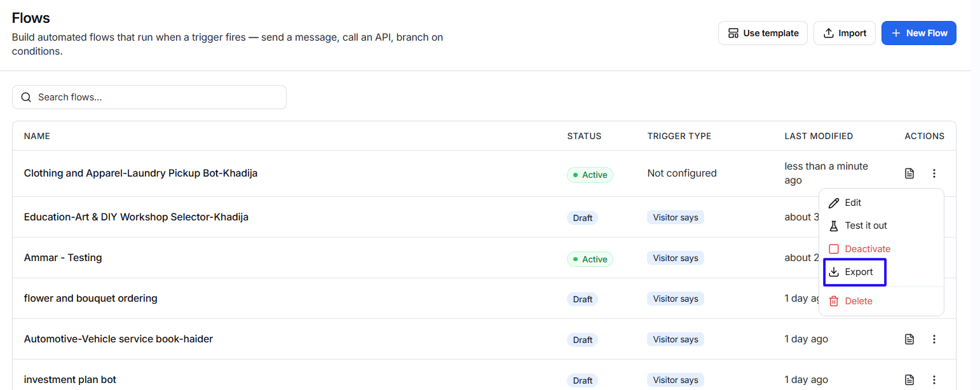Choose Deactivate from the actions menu
The width and height of the screenshot is (980, 390).
click(x=881, y=249)
